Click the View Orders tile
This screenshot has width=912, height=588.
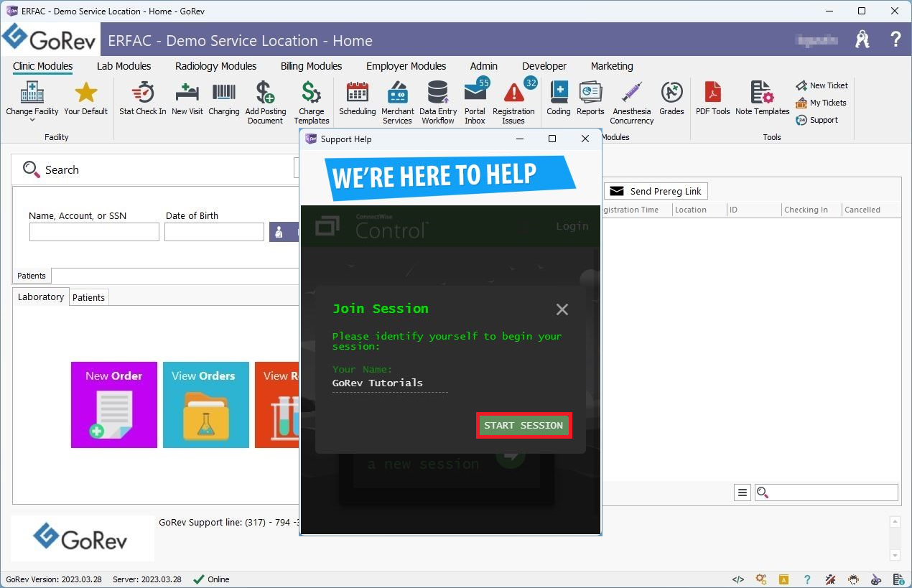click(x=206, y=405)
